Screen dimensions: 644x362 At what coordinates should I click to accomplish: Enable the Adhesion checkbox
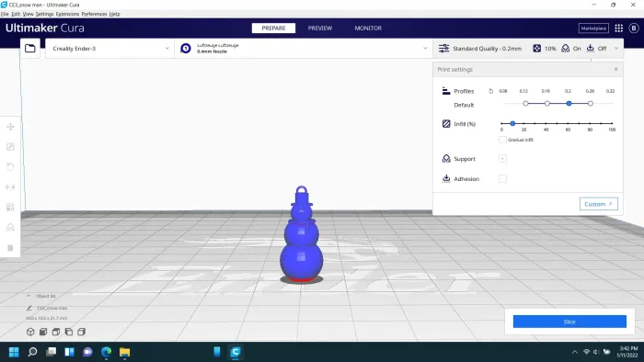coord(502,179)
